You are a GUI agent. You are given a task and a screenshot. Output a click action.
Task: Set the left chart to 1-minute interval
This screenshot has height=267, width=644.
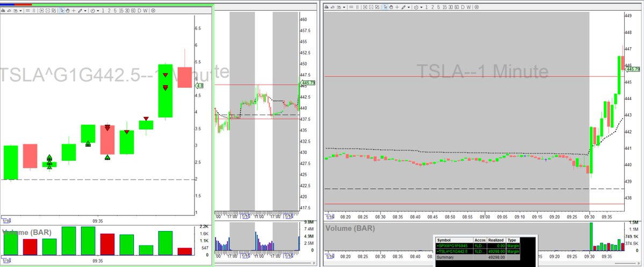click(103, 11)
